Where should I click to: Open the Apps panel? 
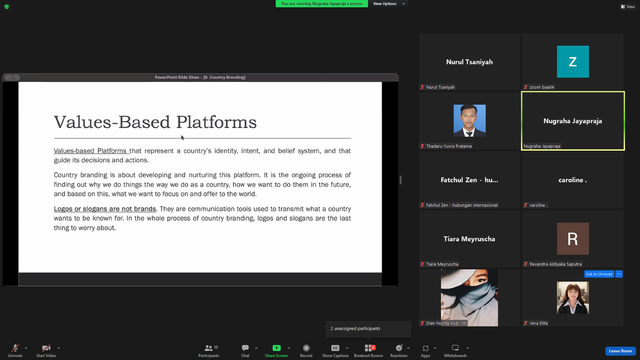pos(425,350)
